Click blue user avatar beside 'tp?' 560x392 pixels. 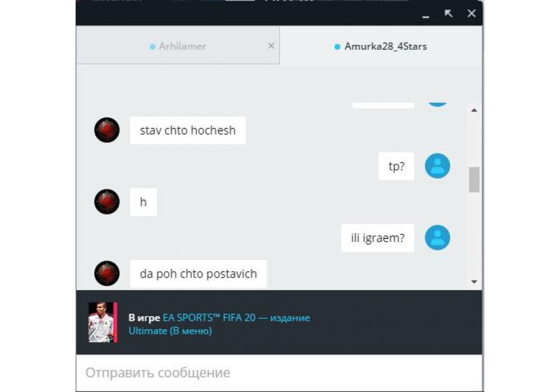click(437, 166)
